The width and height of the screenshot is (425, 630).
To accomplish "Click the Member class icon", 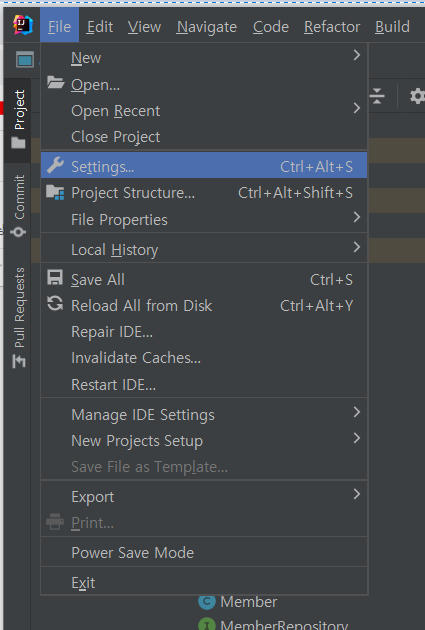I will (207, 601).
